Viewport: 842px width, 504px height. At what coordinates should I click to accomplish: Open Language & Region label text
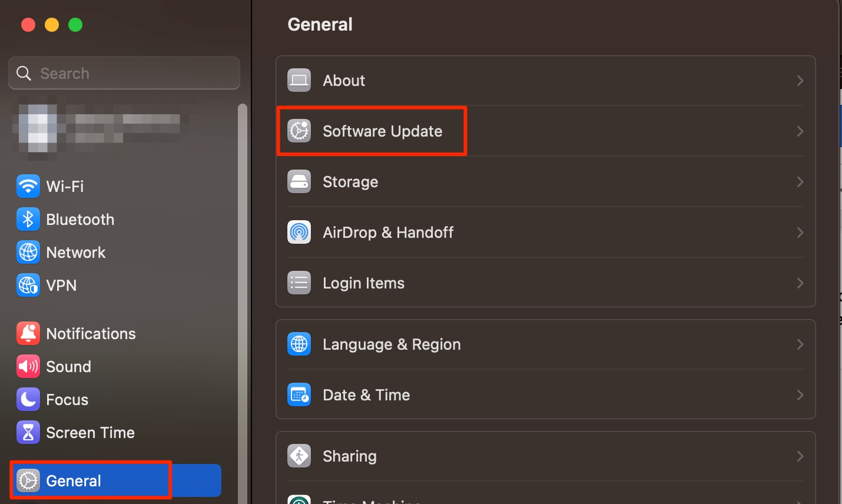(x=392, y=344)
